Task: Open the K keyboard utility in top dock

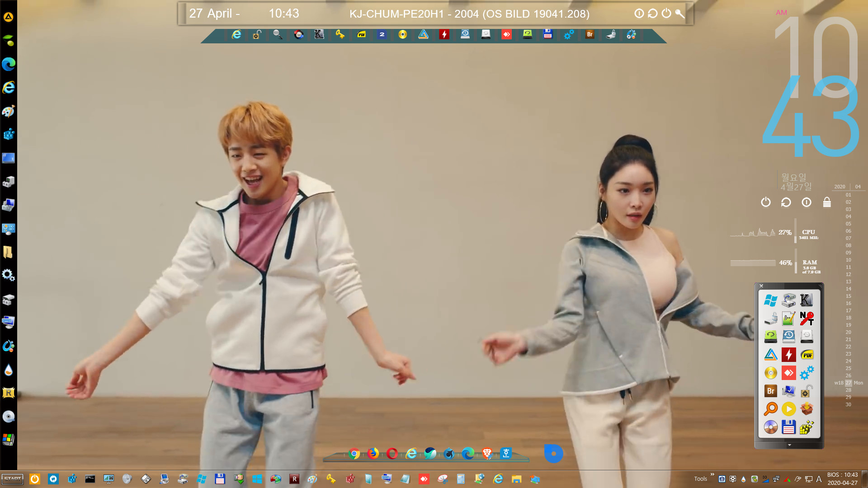Action: point(319,34)
